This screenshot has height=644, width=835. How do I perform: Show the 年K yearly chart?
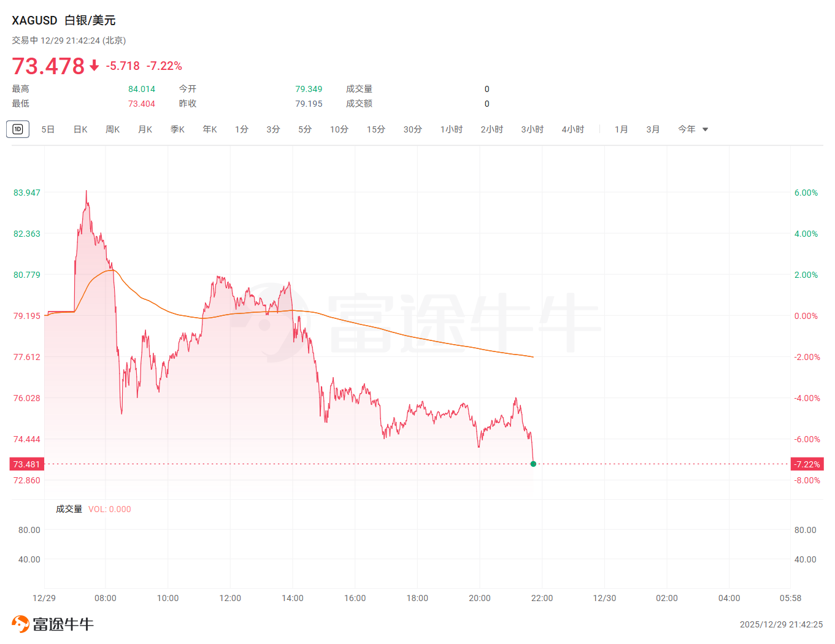(210, 129)
